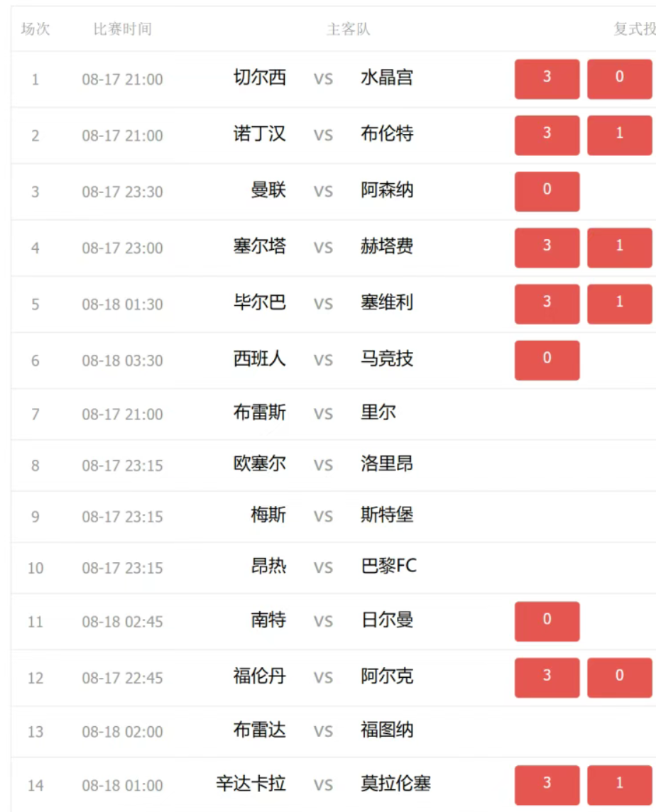Toggle the 0 pick for 曼联 vs 阿森纳
Viewport: 656px width, 812px height.
pyautogui.click(x=547, y=192)
